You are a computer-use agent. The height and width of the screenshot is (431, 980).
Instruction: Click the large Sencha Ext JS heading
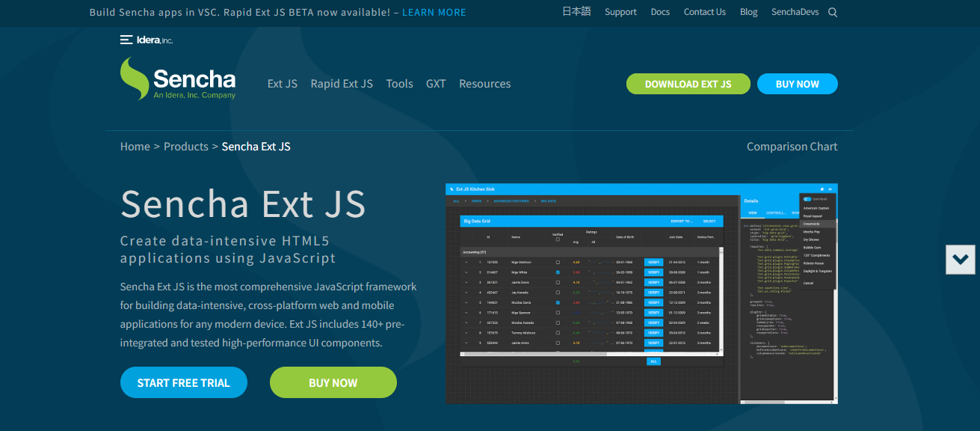[243, 204]
